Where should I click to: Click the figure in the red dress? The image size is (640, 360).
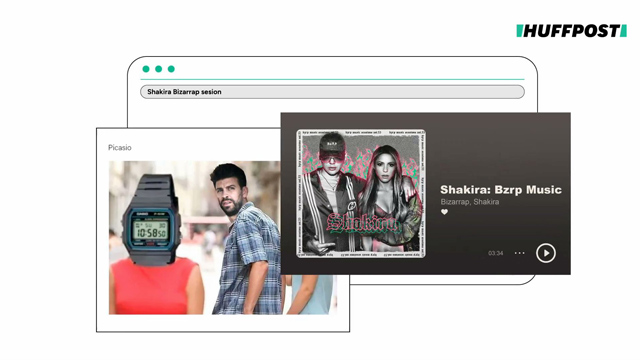click(x=156, y=286)
